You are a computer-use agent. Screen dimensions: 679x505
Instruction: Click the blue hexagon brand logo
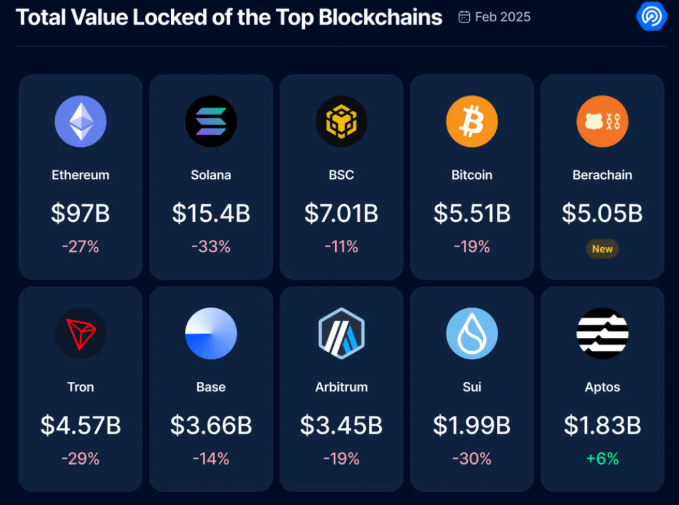pos(651,17)
